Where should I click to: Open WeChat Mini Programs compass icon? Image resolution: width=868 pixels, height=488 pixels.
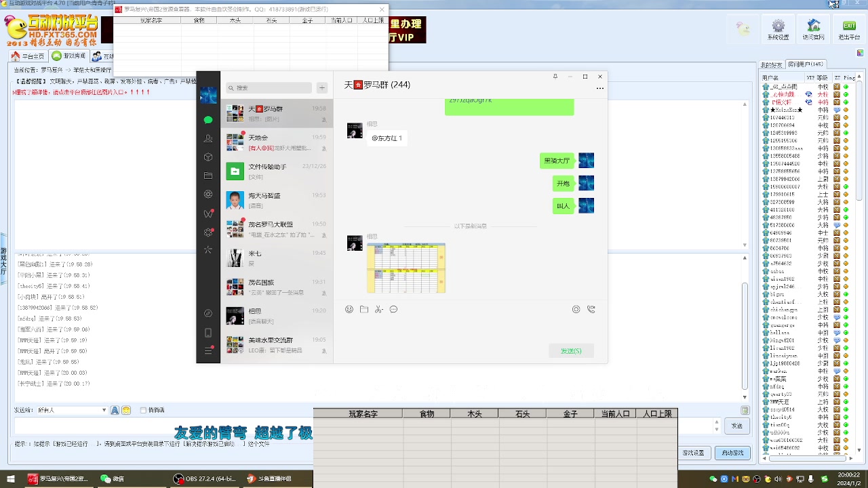click(208, 313)
